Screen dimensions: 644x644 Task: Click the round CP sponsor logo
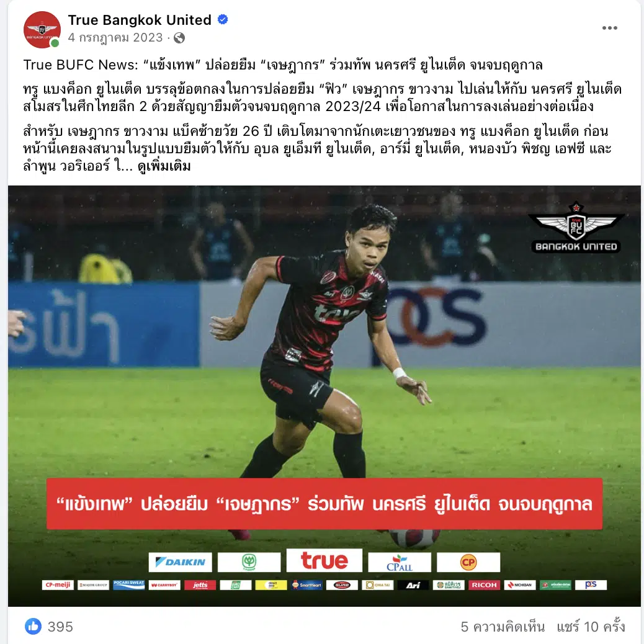click(468, 562)
